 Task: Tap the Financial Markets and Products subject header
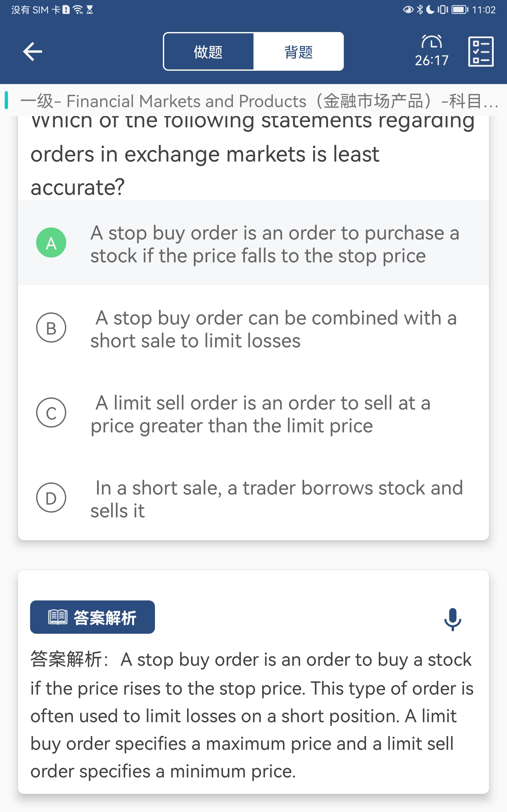coord(258,101)
